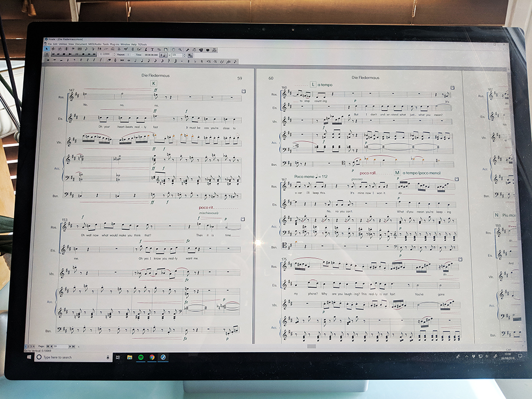Select the half-step up (+½) tool
Viewport: 532px width, 399px height.
pos(209,61)
